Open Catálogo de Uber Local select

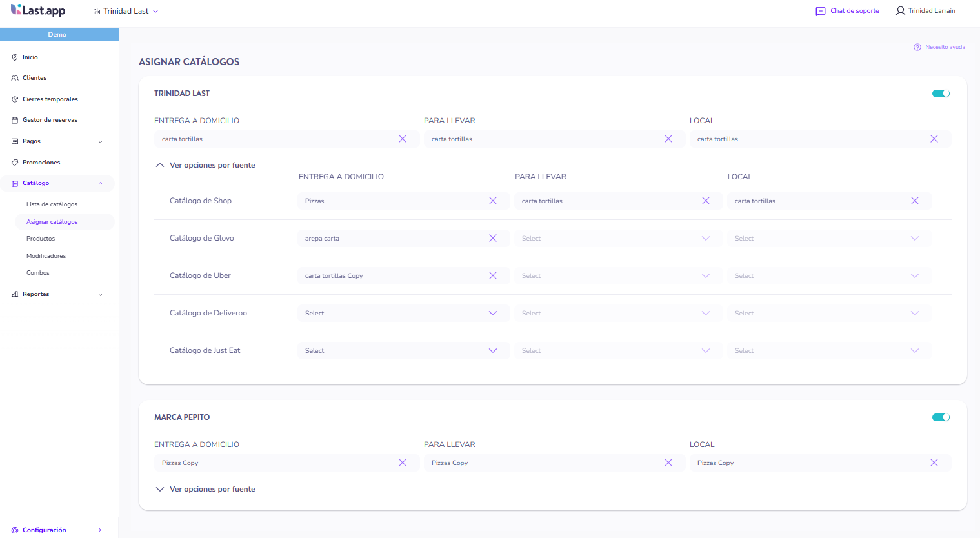(829, 275)
